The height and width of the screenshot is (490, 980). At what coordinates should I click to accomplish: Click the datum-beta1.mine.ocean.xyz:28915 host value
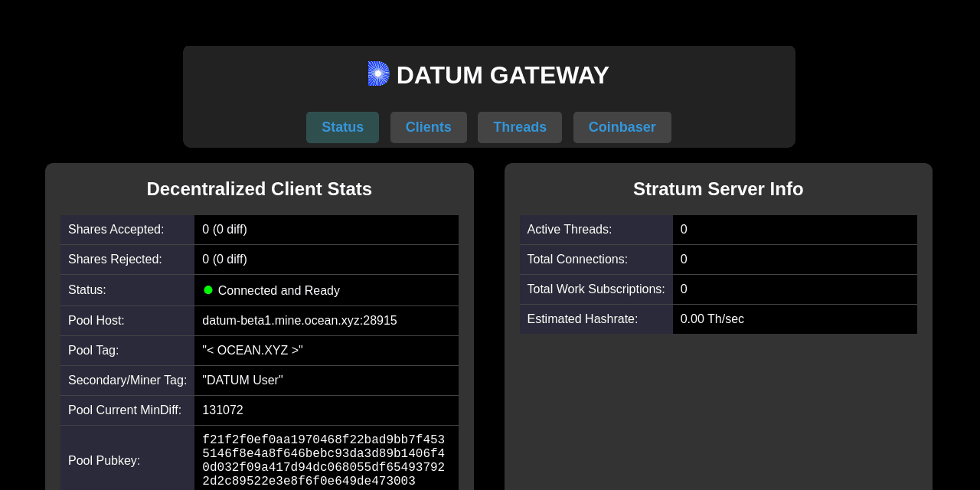[x=299, y=321]
